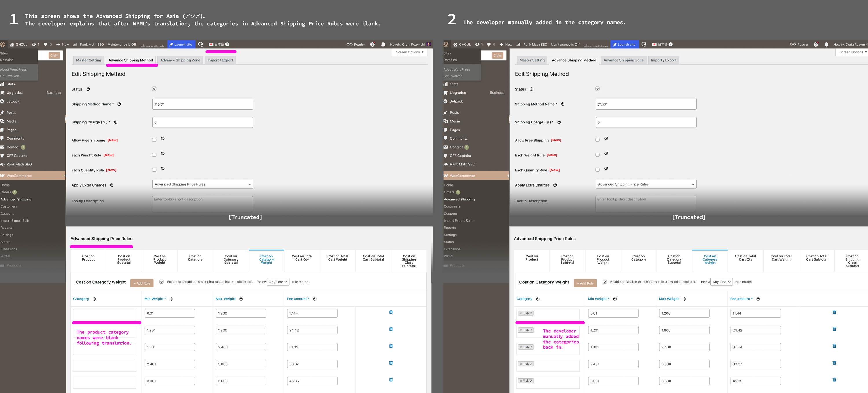Toggle the Status checkbox in left panel
868x393 pixels.
(154, 89)
